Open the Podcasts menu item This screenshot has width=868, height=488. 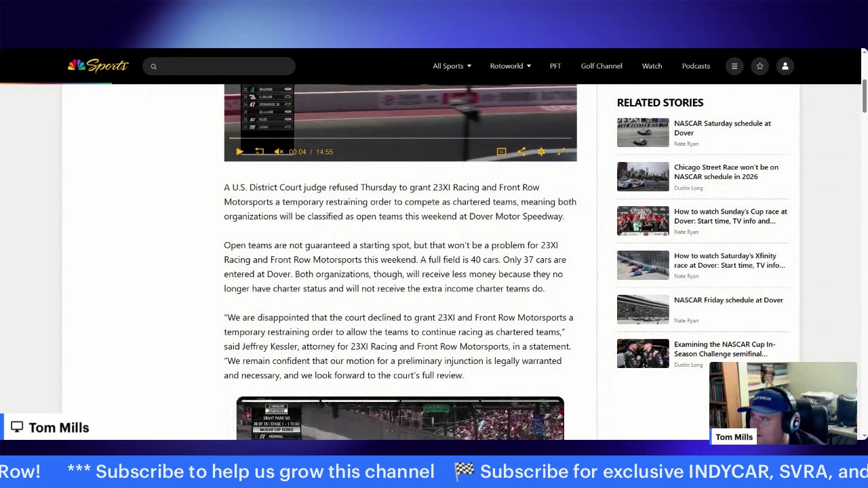click(696, 66)
